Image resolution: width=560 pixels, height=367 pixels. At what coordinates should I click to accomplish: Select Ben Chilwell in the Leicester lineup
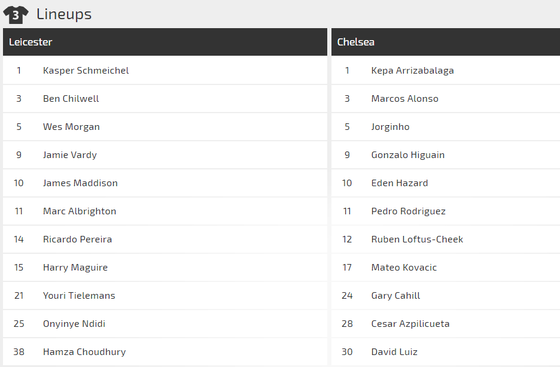[x=71, y=99]
